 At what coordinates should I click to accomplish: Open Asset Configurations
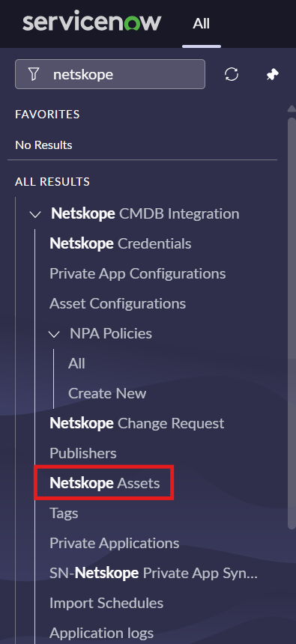[x=118, y=303]
